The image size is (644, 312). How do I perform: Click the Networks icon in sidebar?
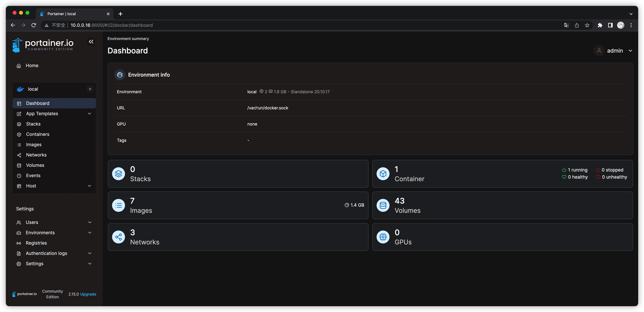pos(19,155)
